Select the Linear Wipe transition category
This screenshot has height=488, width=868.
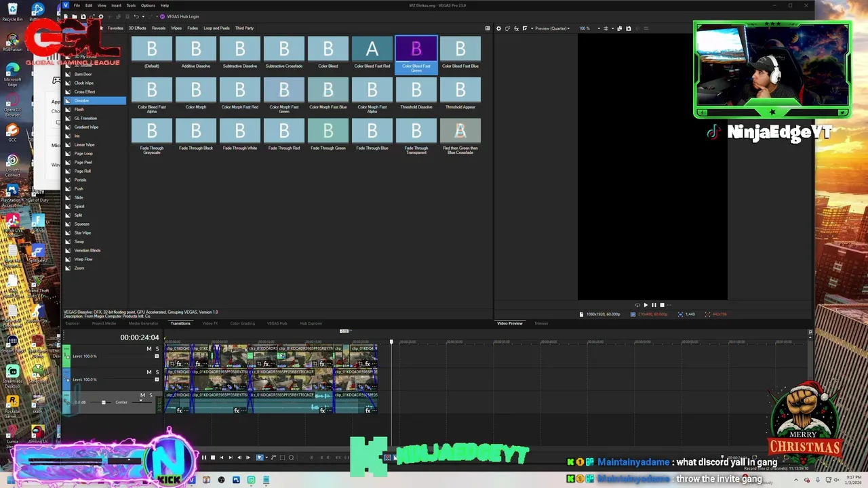coord(84,144)
